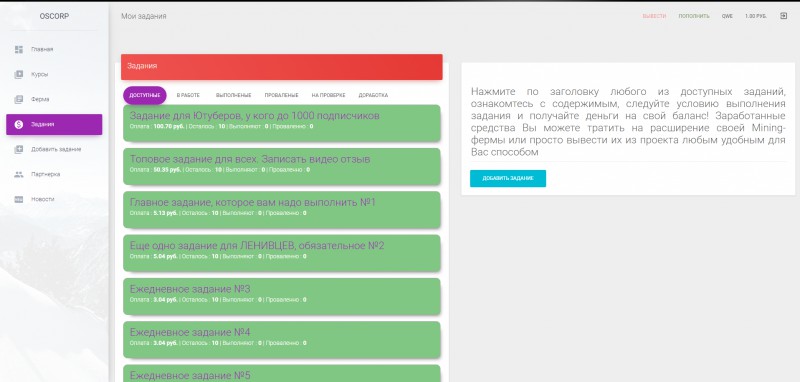The width and height of the screenshot is (800, 382).
Task: Switch to the Проваленые tab
Action: click(x=281, y=95)
